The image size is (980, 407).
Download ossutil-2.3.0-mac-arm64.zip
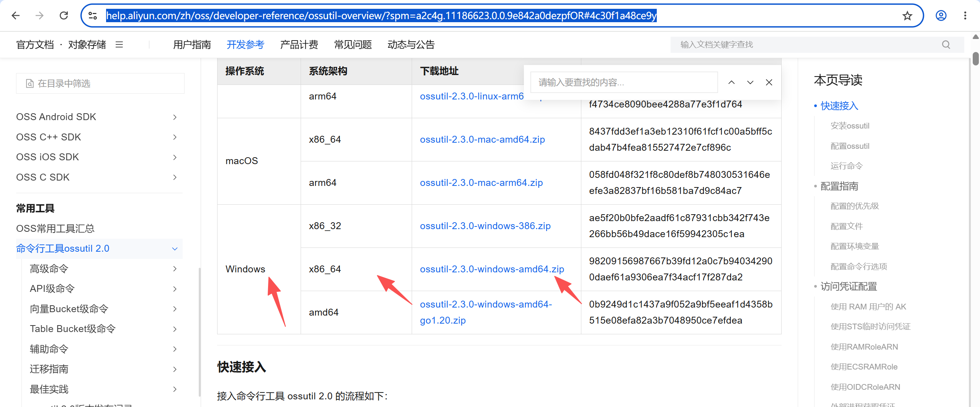coord(481,182)
